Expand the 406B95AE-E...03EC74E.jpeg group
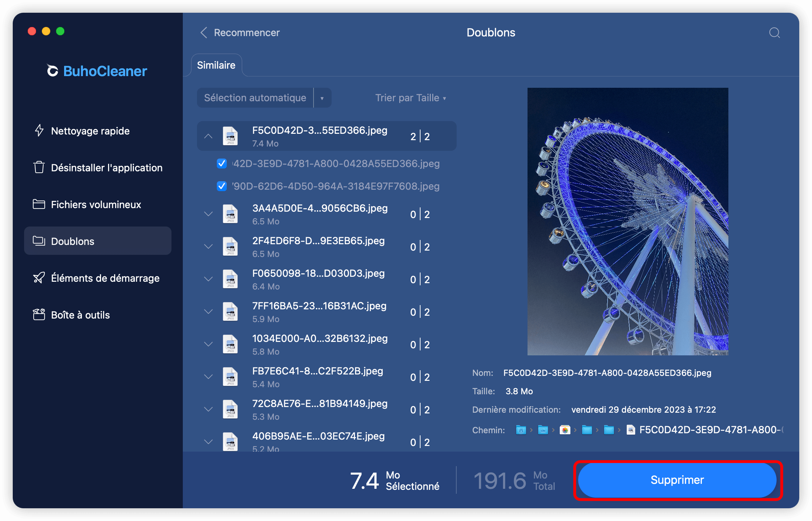This screenshot has width=812, height=521. click(x=208, y=442)
